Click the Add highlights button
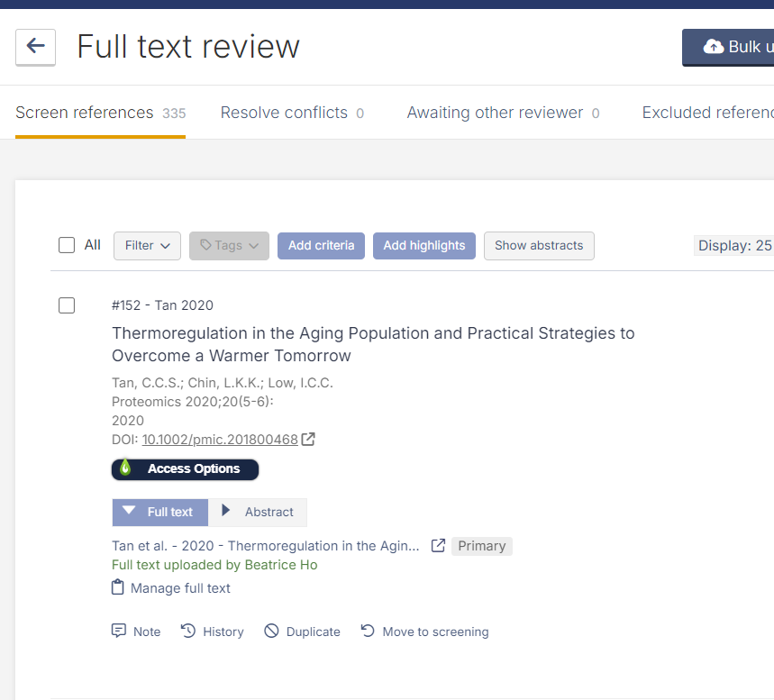Screen dimensions: 774x700 pos(424,245)
